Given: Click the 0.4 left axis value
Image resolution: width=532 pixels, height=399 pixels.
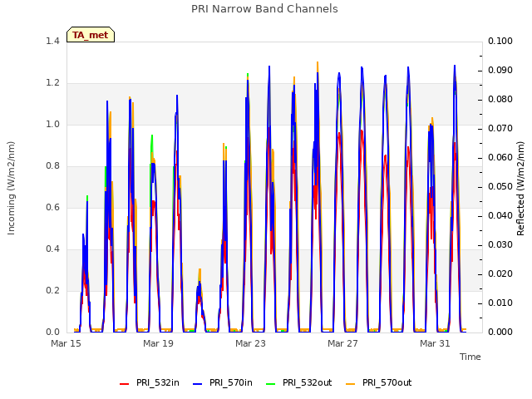Looking at the screenshot, I should (53, 249).
